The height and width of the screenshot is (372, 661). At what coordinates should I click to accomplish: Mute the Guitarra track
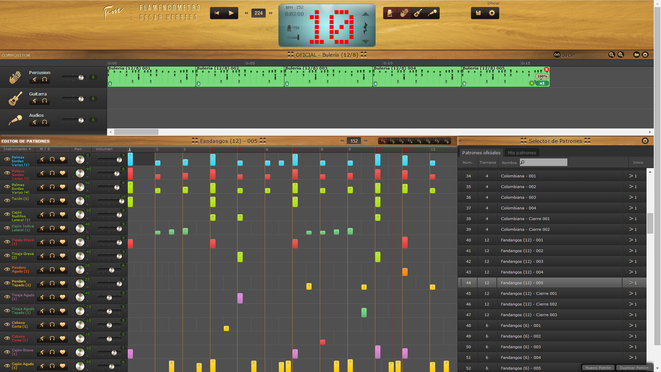pos(35,101)
